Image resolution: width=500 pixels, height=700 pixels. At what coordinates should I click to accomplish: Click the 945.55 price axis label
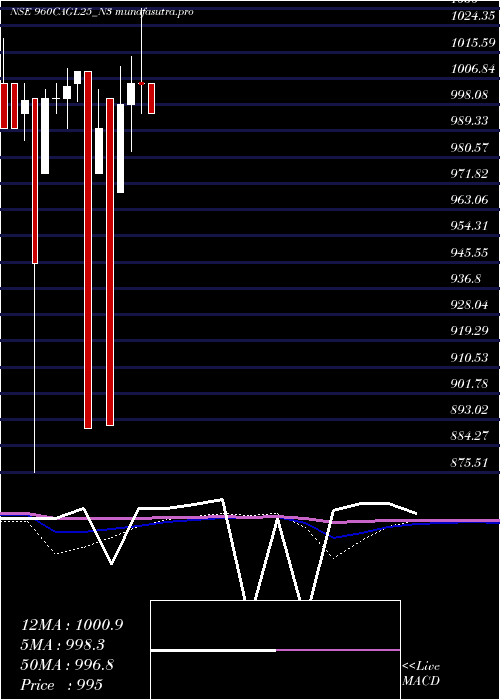tap(469, 253)
